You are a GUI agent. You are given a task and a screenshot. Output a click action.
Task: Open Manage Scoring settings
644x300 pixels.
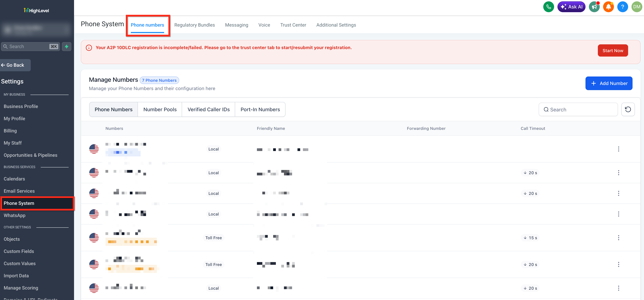click(x=21, y=288)
